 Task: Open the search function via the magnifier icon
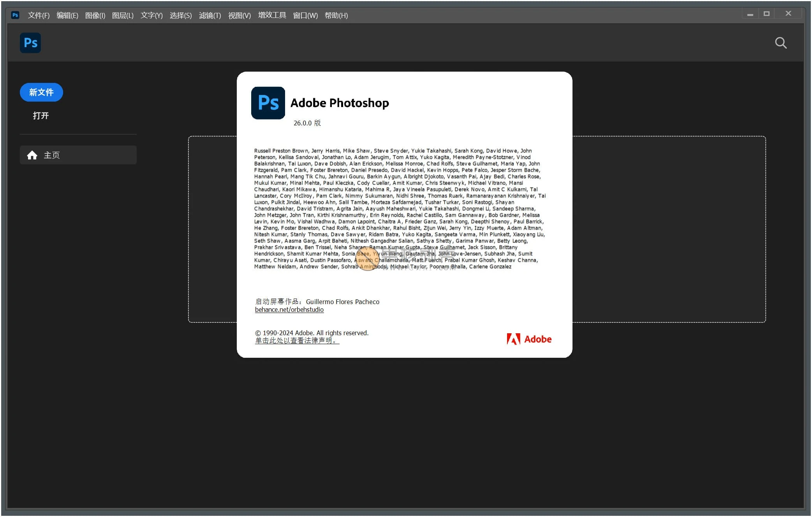(780, 43)
